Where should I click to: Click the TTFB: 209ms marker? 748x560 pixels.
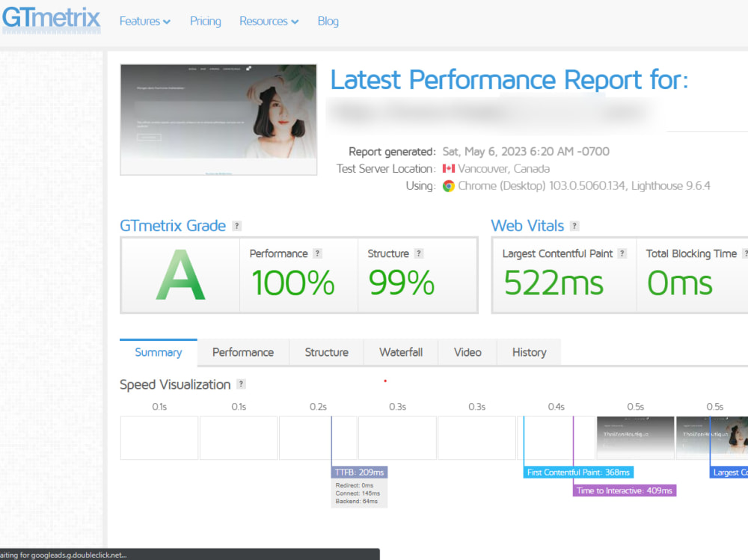(x=359, y=473)
